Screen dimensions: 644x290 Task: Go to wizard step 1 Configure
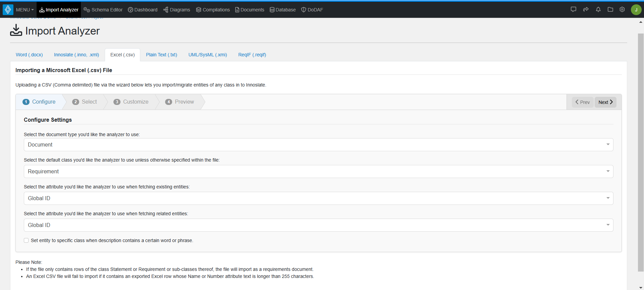pyautogui.click(x=39, y=102)
